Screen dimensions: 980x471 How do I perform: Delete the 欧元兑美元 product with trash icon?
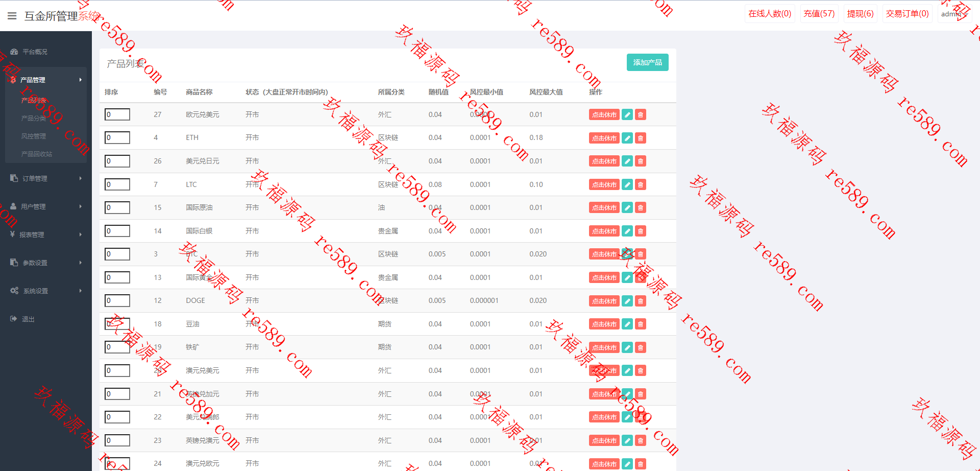641,115
